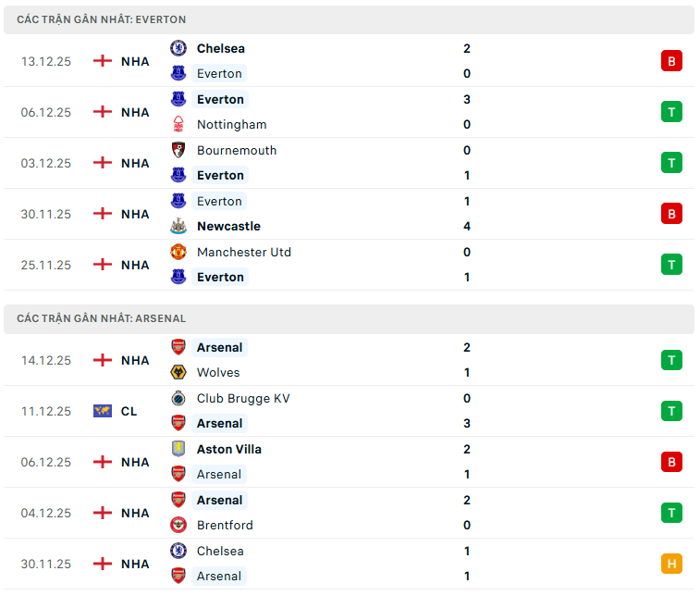The height and width of the screenshot is (596, 700).
Task: Click the Manchester Utd club crest
Action: tap(178, 252)
